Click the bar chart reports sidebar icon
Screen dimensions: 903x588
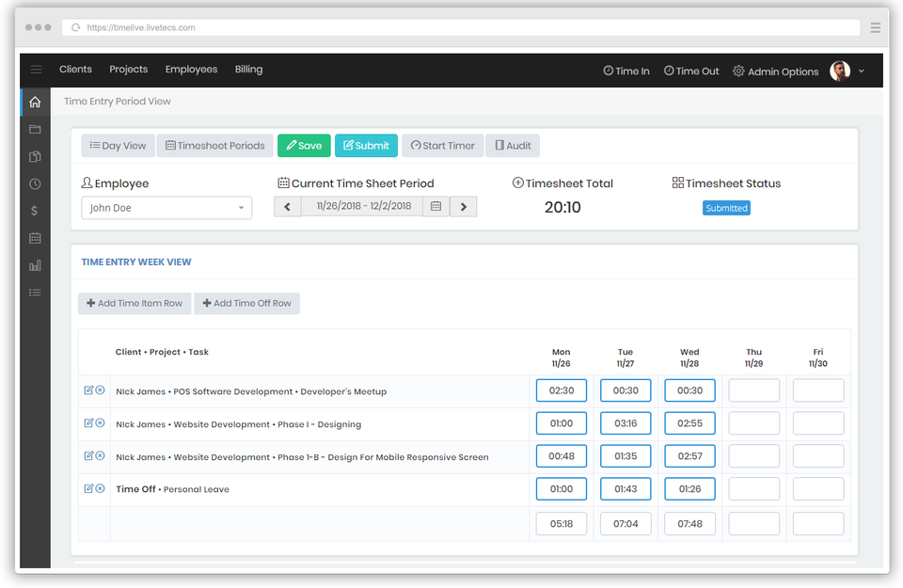click(x=35, y=266)
